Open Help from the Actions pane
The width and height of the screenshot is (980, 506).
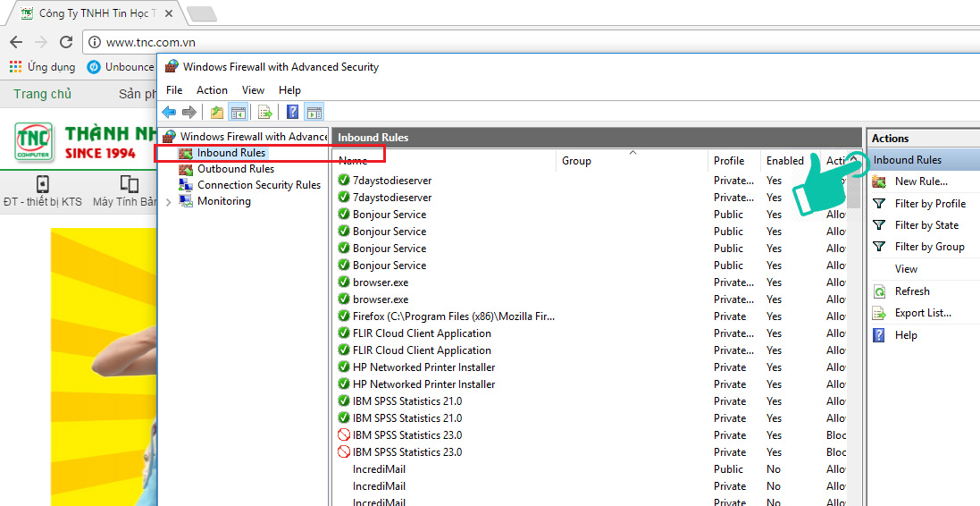click(906, 335)
